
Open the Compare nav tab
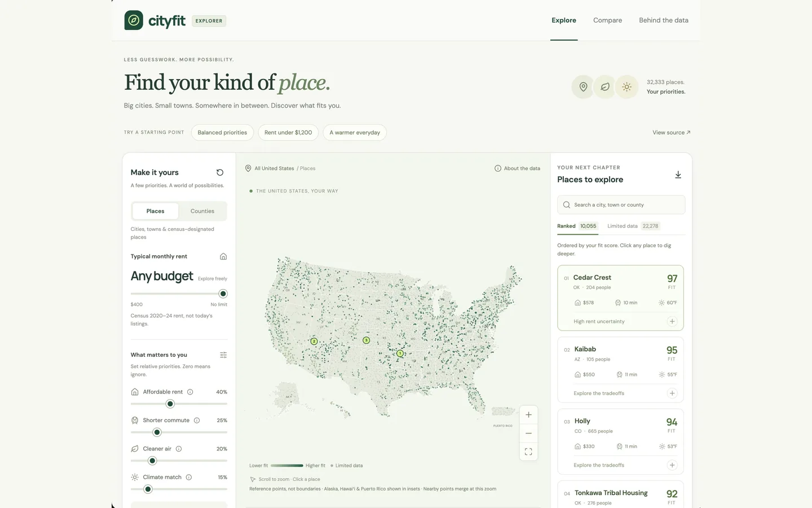pyautogui.click(x=607, y=20)
